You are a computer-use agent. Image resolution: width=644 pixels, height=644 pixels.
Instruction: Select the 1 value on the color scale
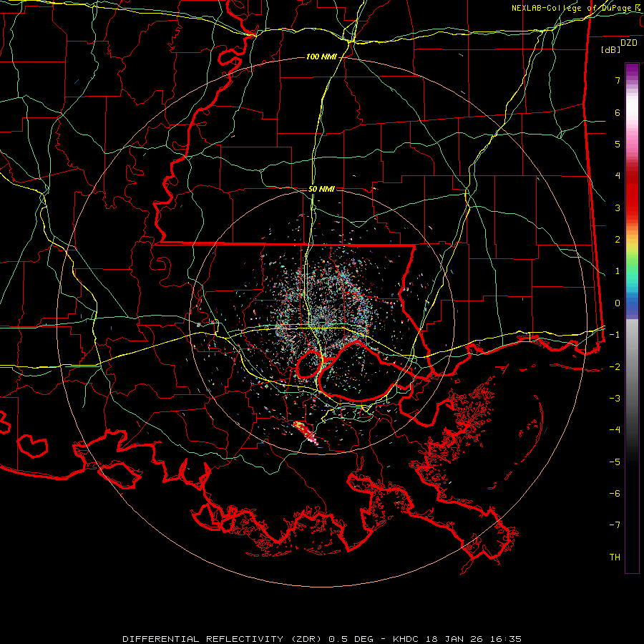click(618, 271)
